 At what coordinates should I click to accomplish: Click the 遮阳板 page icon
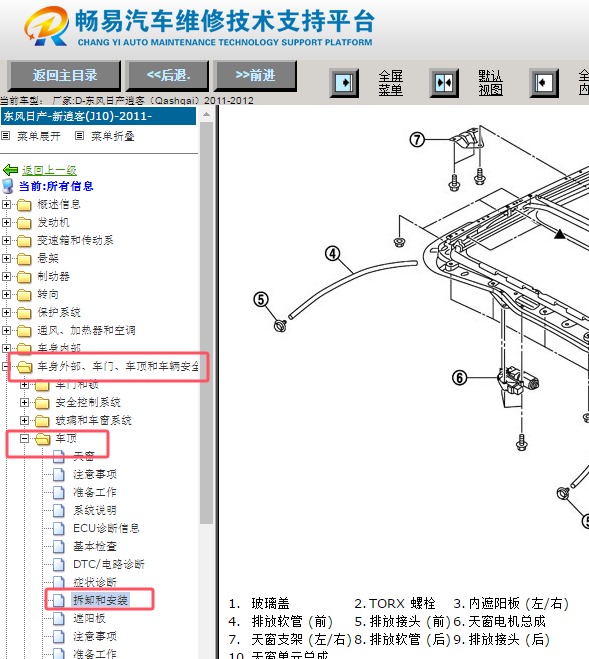coord(59,619)
